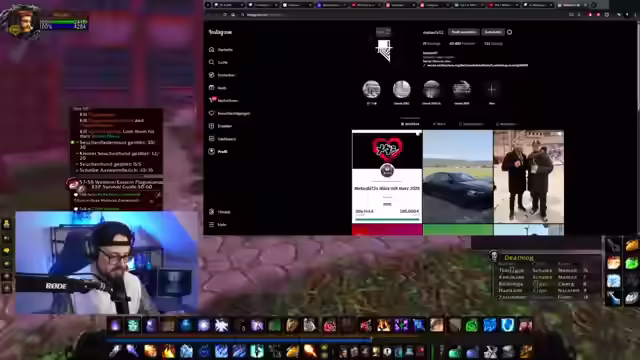This screenshot has height=360, width=640.
Task: Click the Follower count on profile
Action: click(462, 43)
